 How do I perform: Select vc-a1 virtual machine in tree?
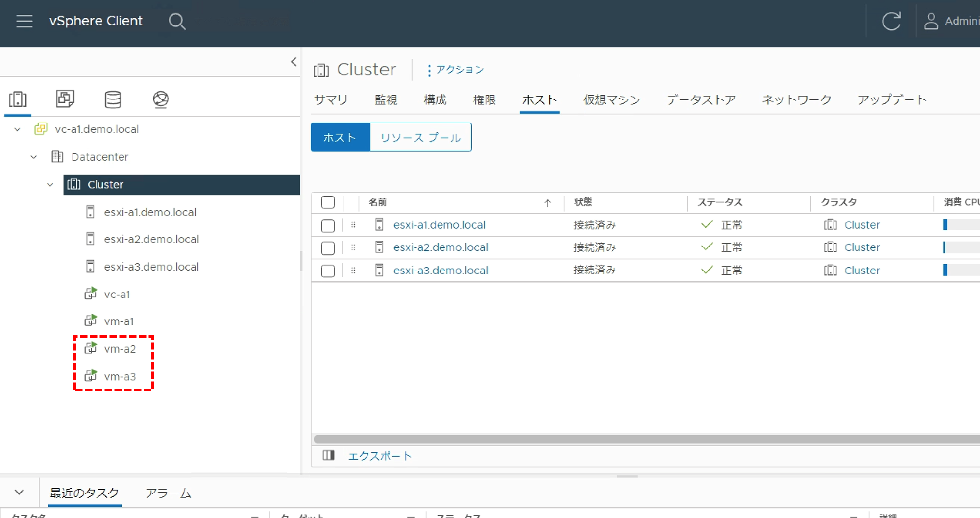(117, 295)
